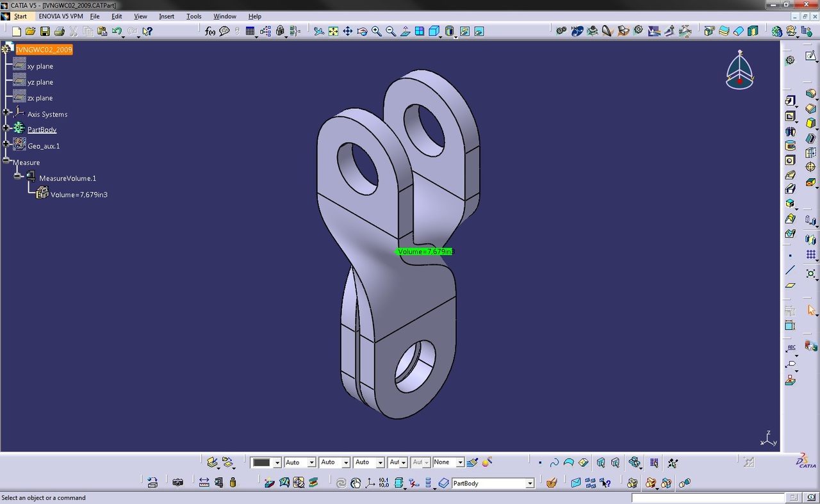The image size is (820, 504).
Task: Click Fit All In icon
Action: click(333, 31)
